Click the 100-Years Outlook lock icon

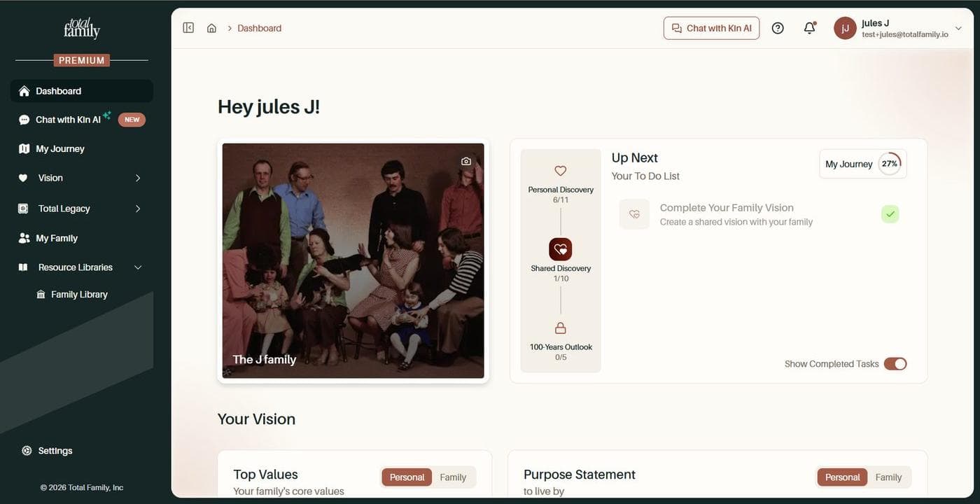pyautogui.click(x=560, y=328)
